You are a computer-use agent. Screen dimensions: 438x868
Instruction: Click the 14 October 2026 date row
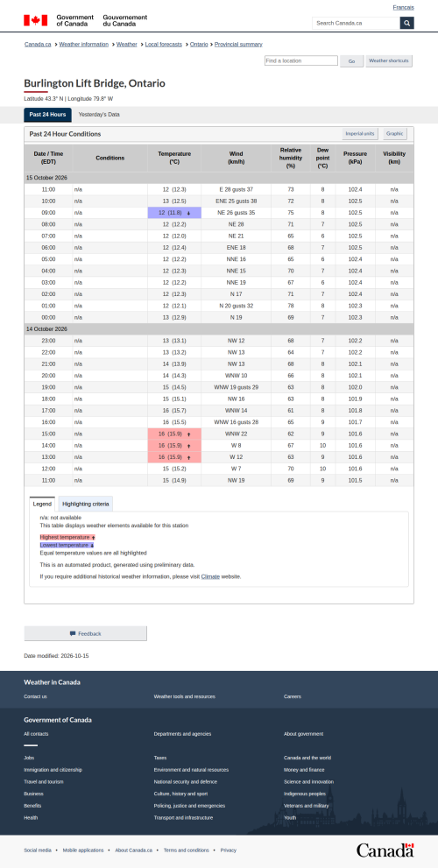[x=219, y=328]
